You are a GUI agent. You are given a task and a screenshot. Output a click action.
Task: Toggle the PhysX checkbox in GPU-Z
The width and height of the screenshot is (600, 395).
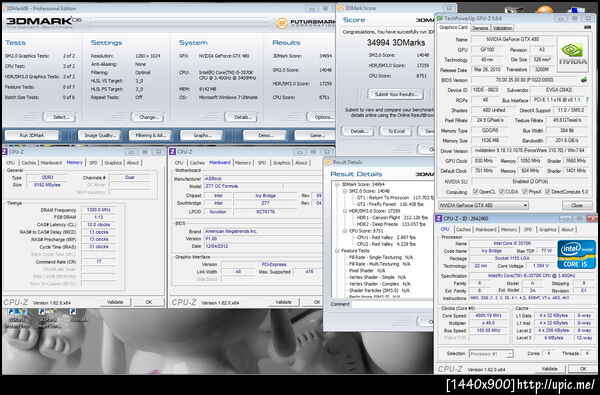(x=525, y=191)
